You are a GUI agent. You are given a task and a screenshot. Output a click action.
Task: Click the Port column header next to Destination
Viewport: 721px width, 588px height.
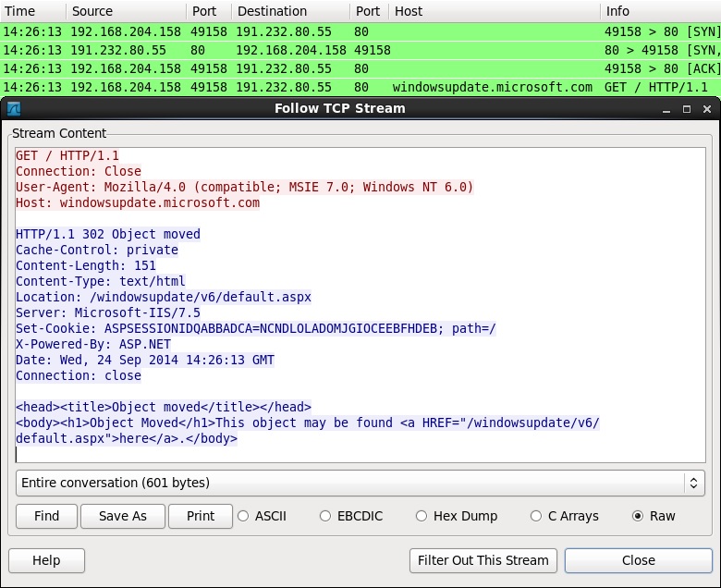370,11
